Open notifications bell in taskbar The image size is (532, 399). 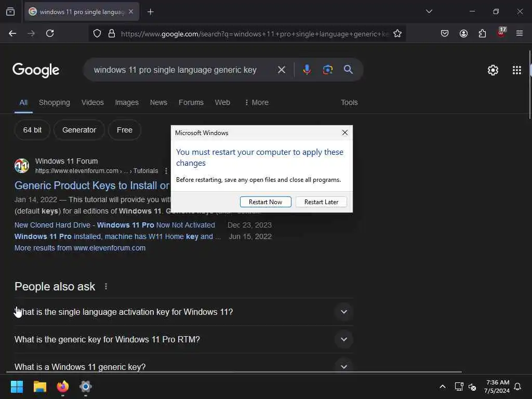pyautogui.click(x=517, y=387)
